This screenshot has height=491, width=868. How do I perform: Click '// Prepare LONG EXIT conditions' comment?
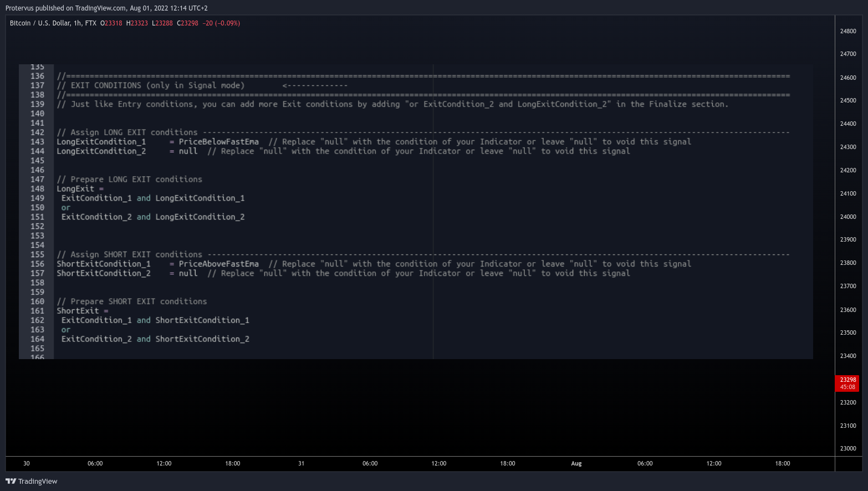(130, 180)
